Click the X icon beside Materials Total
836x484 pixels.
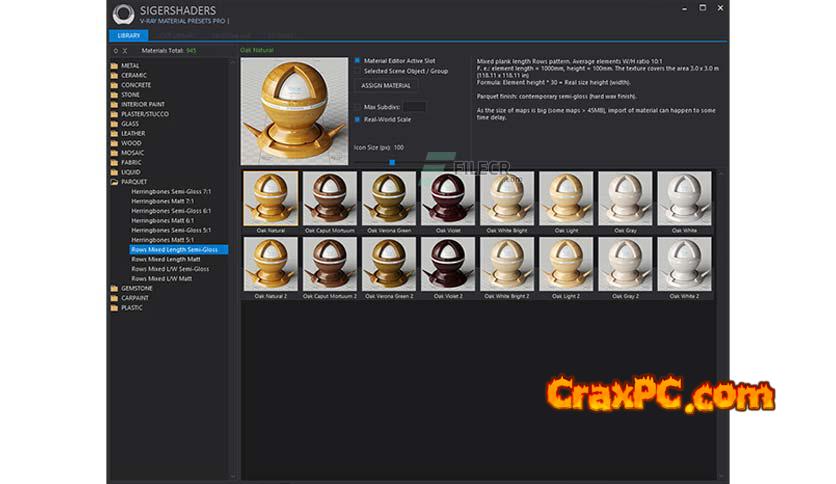(x=125, y=49)
